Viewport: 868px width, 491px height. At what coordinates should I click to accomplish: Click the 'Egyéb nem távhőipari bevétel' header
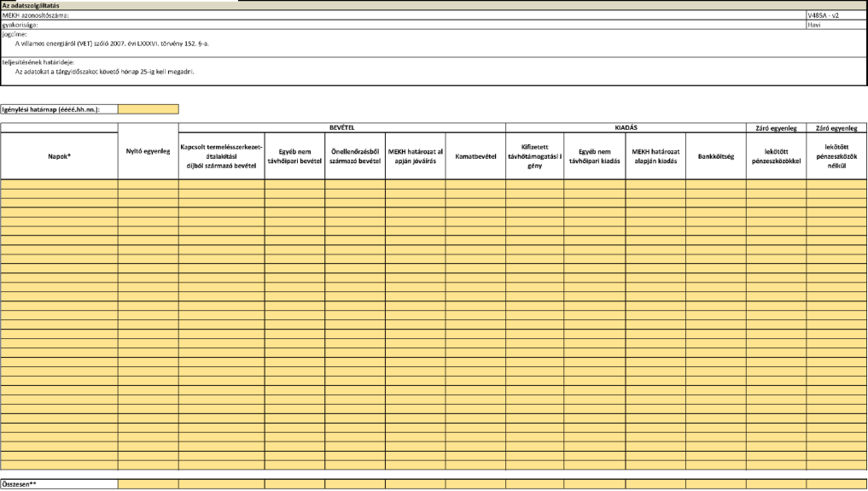pos(294,156)
